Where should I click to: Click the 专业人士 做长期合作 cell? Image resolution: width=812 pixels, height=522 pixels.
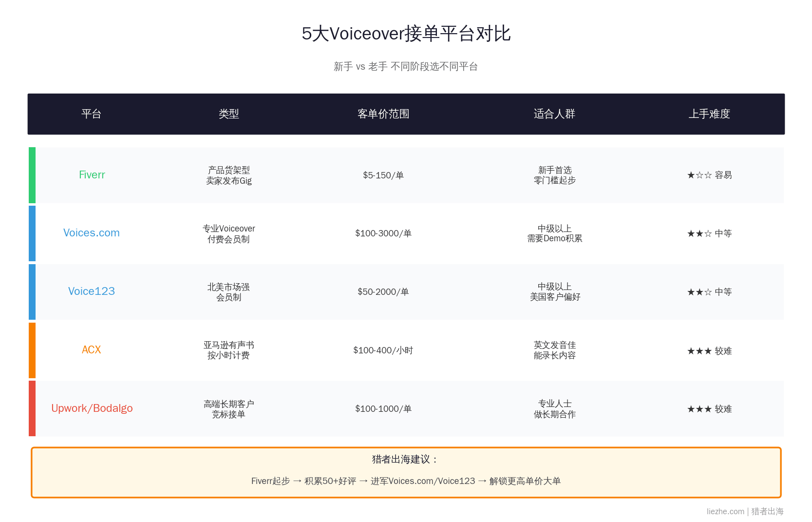pyautogui.click(x=554, y=409)
